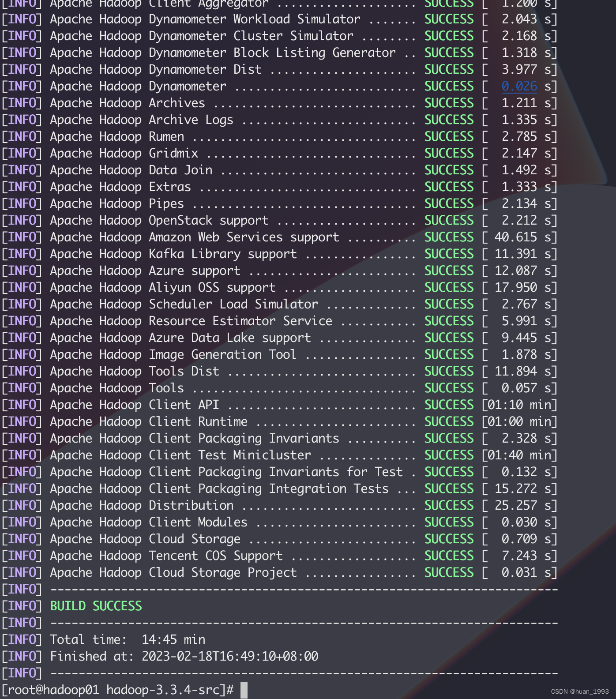Viewport: 616px width, 699px height.
Task: Click the 'Total time: 14:45 min' line
Action: point(128,639)
